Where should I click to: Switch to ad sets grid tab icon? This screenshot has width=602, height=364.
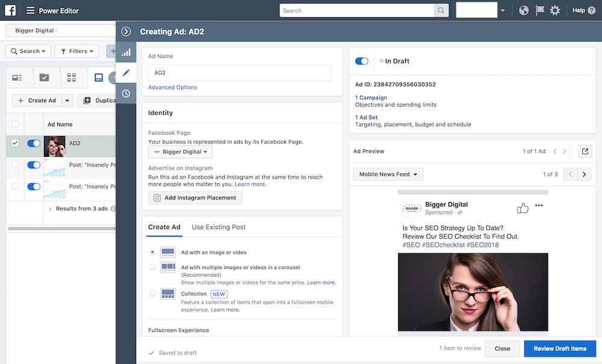pyautogui.click(x=72, y=78)
